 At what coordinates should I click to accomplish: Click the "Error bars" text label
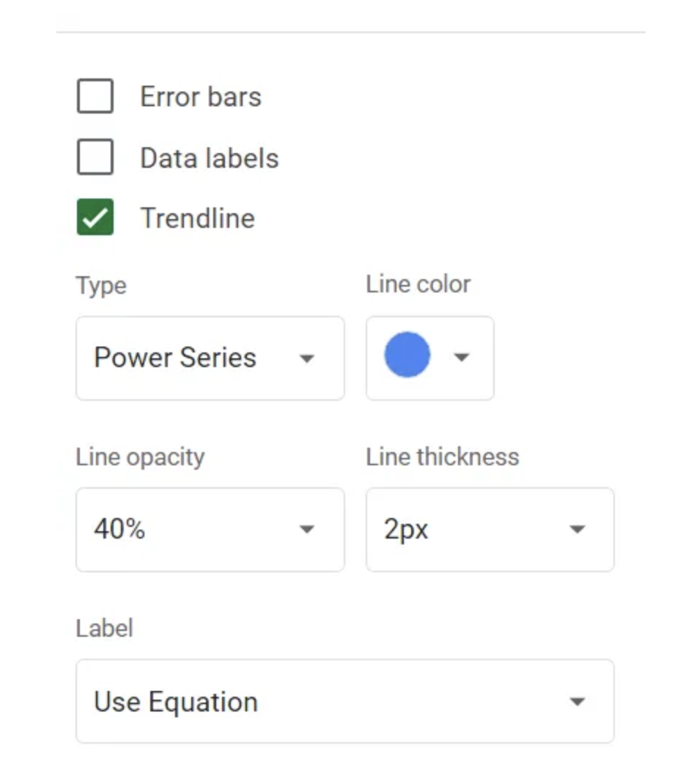point(200,97)
